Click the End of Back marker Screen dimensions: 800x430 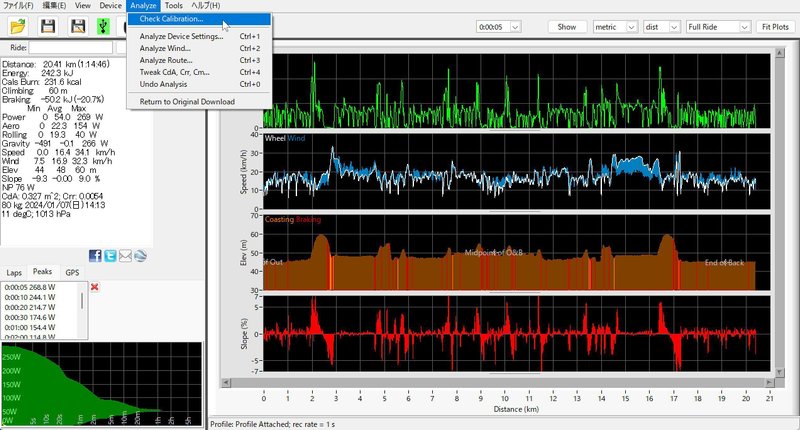pyautogui.click(x=724, y=263)
